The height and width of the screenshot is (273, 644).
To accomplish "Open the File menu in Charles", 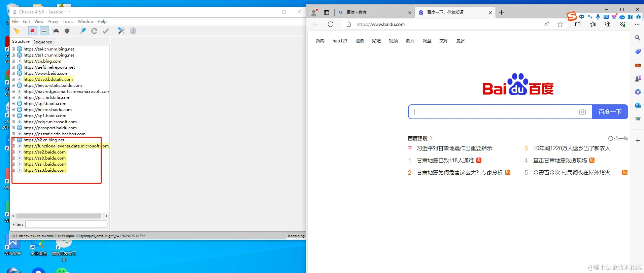I will pyautogui.click(x=15, y=21).
